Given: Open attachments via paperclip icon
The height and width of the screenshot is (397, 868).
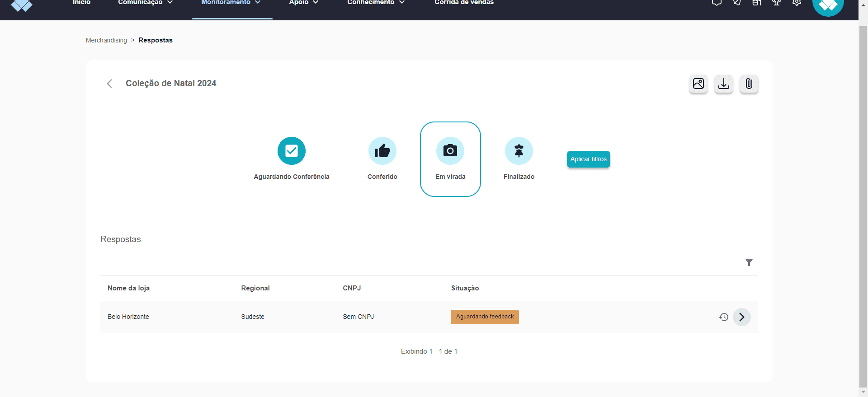Looking at the screenshot, I should [x=749, y=84].
